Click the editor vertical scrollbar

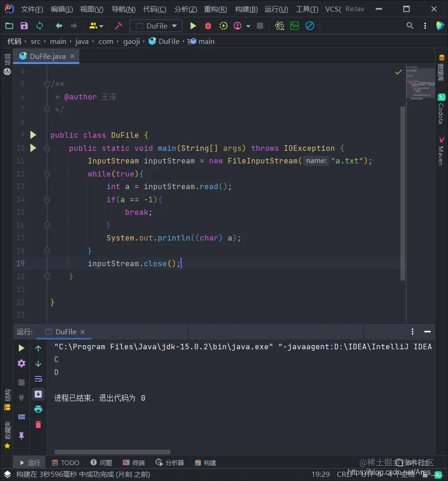coord(403,193)
